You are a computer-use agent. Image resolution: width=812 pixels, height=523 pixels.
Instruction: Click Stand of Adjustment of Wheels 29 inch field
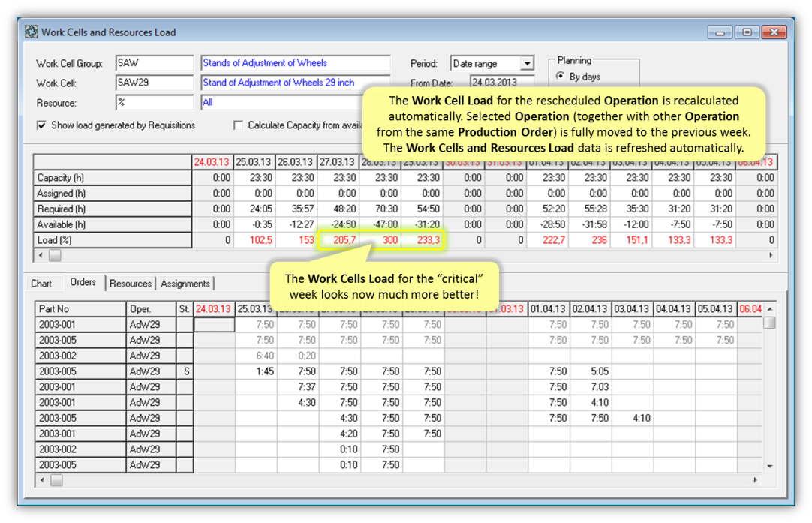(295, 83)
